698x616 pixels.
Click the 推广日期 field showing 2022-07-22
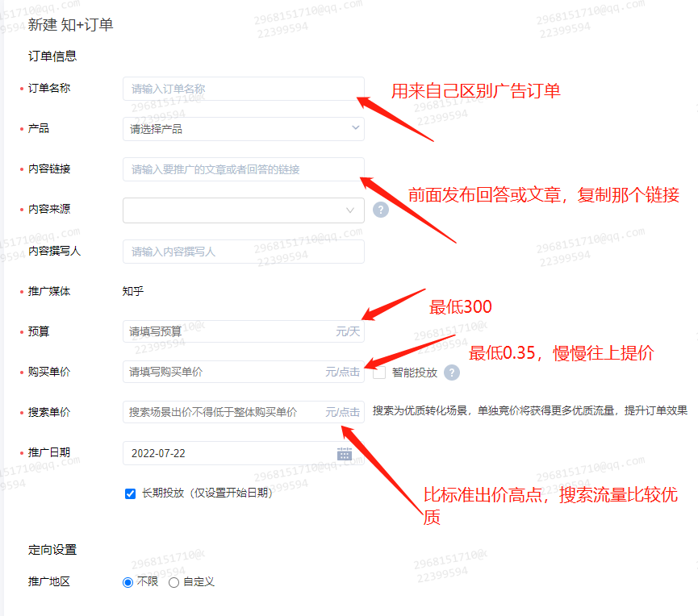(244, 453)
